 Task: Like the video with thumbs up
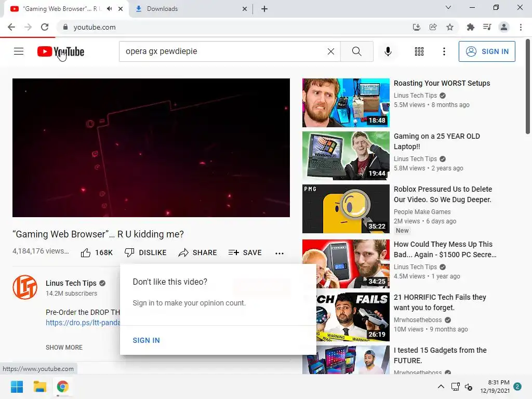coord(97,252)
